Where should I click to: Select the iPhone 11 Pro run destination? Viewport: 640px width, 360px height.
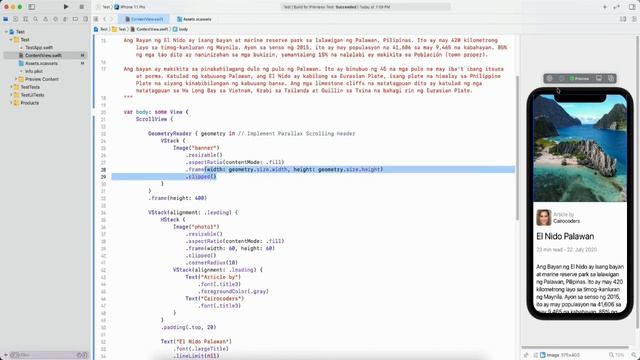[130, 7]
